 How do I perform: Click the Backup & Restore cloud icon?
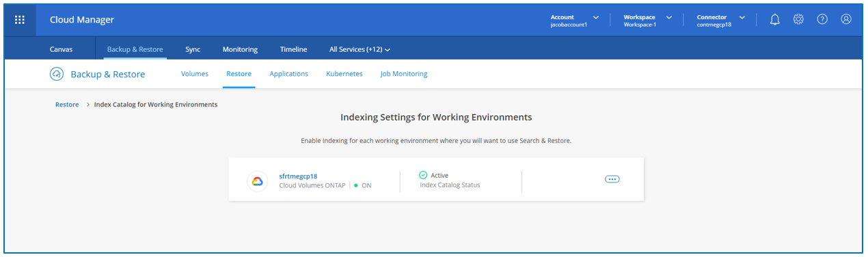tap(57, 74)
